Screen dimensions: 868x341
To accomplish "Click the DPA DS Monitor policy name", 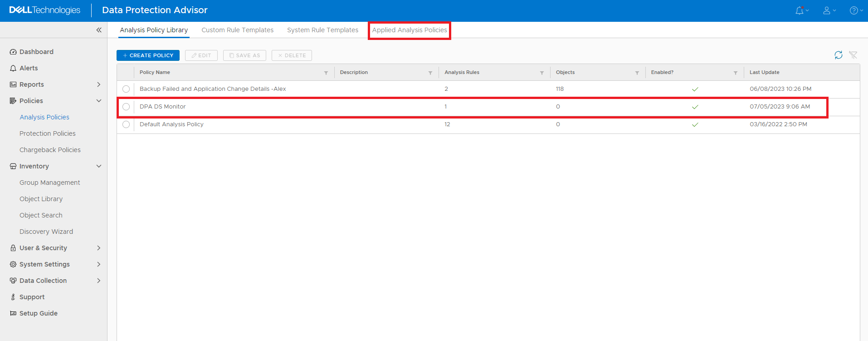I will (163, 107).
